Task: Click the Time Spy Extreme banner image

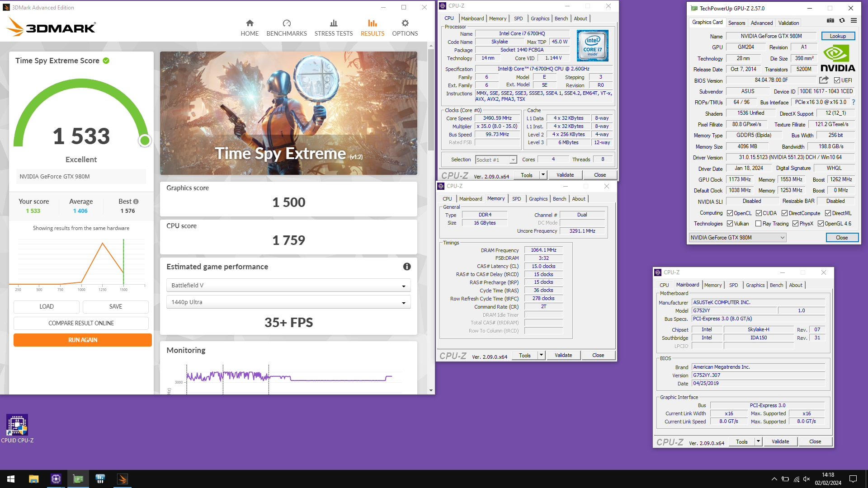Action: (x=288, y=113)
